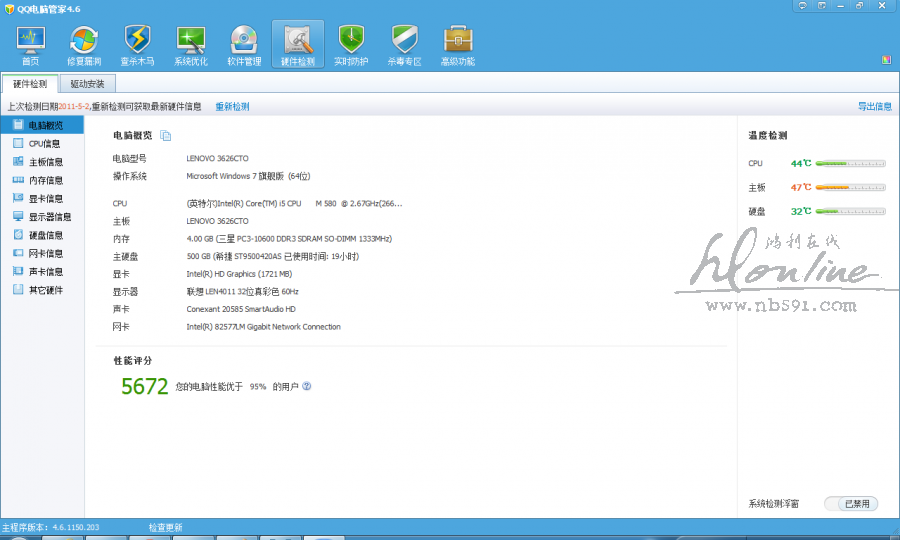Image resolution: width=900 pixels, height=540 pixels.
Task: Click the help icon beside performance percentage
Action: point(307,386)
